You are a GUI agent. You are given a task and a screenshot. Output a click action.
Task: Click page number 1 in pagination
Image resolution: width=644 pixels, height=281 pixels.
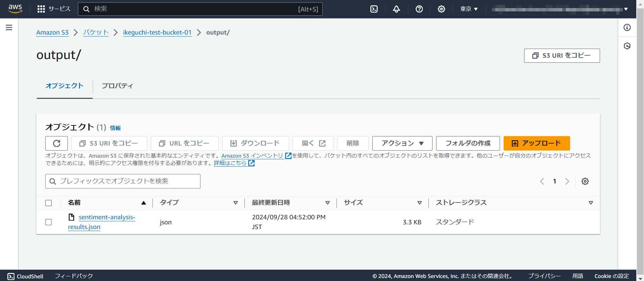(x=555, y=181)
